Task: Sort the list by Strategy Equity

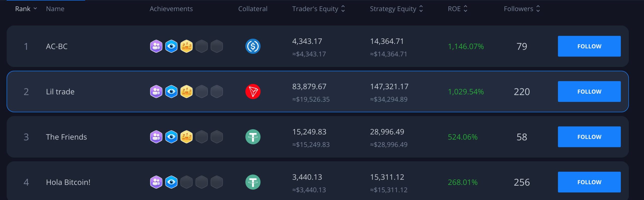Action: coord(396,9)
